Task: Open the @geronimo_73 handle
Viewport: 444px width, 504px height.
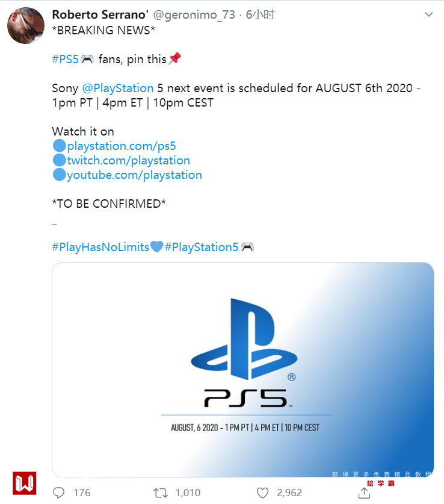Action: tap(196, 15)
